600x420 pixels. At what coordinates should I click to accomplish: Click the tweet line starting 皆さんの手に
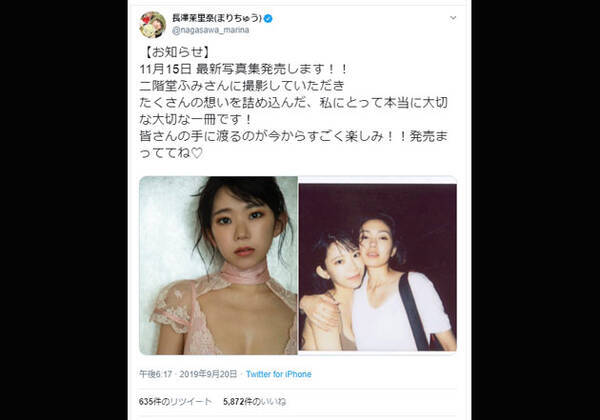tap(293, 136)
